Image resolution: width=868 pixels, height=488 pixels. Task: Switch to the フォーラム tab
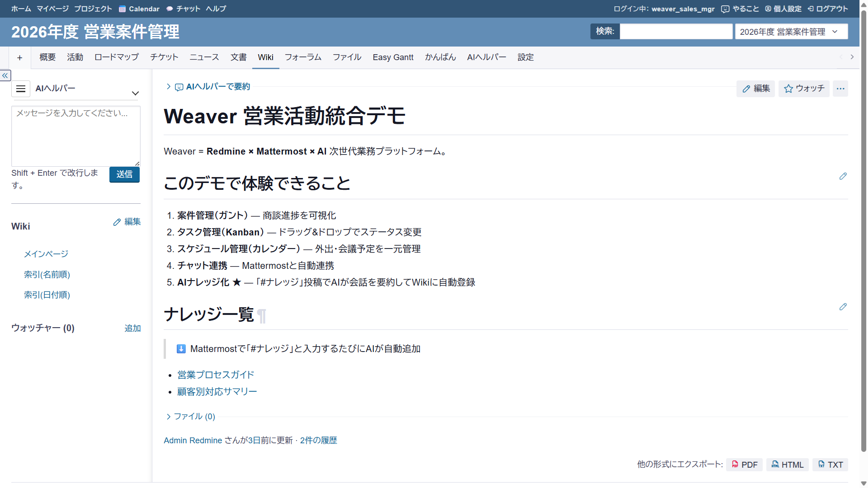[303, 57]
